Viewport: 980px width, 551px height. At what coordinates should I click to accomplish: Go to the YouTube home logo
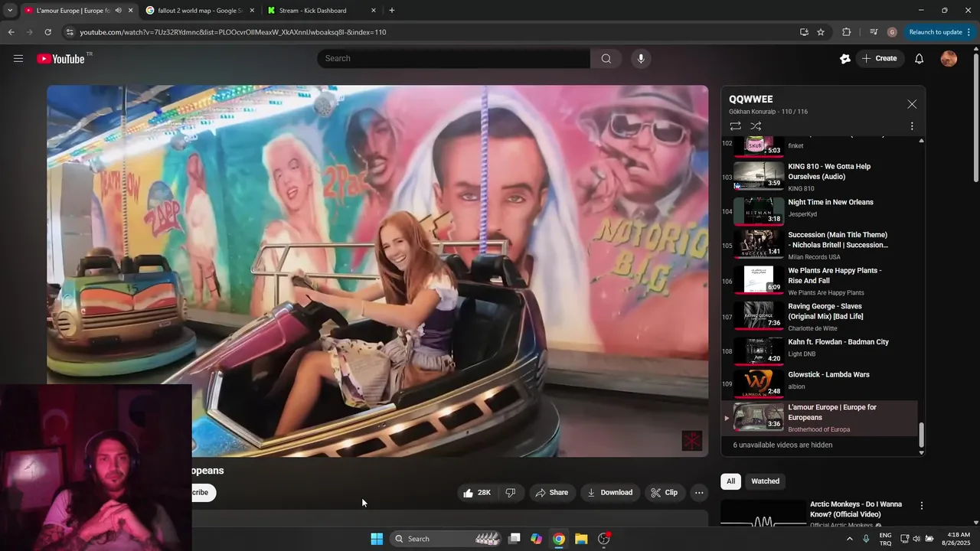tap(60, 59)
